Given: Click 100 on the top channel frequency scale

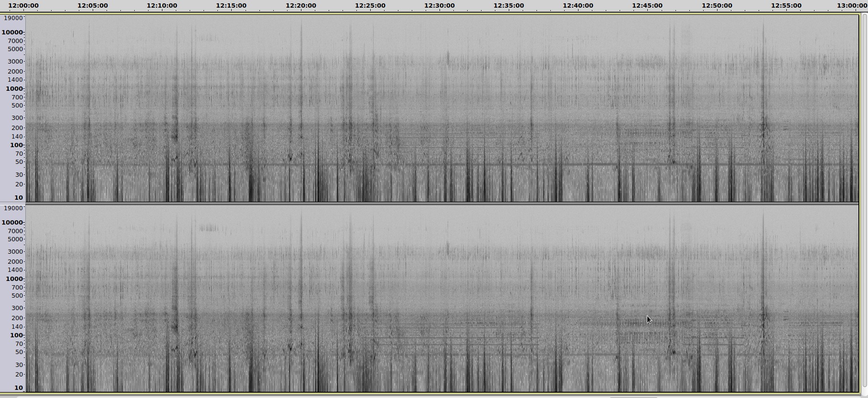Looking at the screenshot, I should coord(16,145).
